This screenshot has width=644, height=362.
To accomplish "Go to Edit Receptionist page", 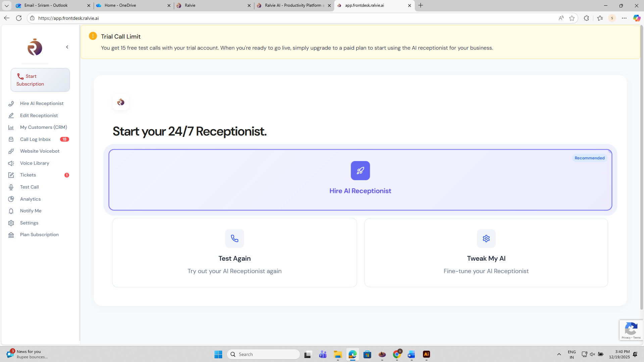I will tap(39, 115).
